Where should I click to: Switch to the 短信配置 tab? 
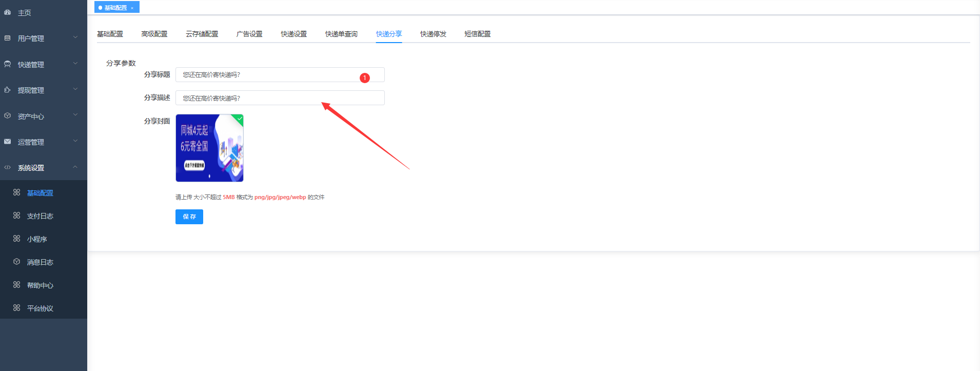477,34
